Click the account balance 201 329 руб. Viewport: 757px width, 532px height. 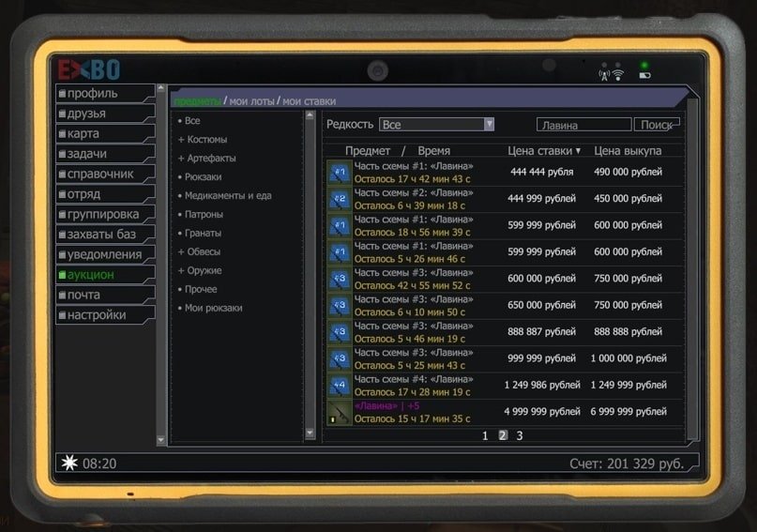(x=627, y=464)
